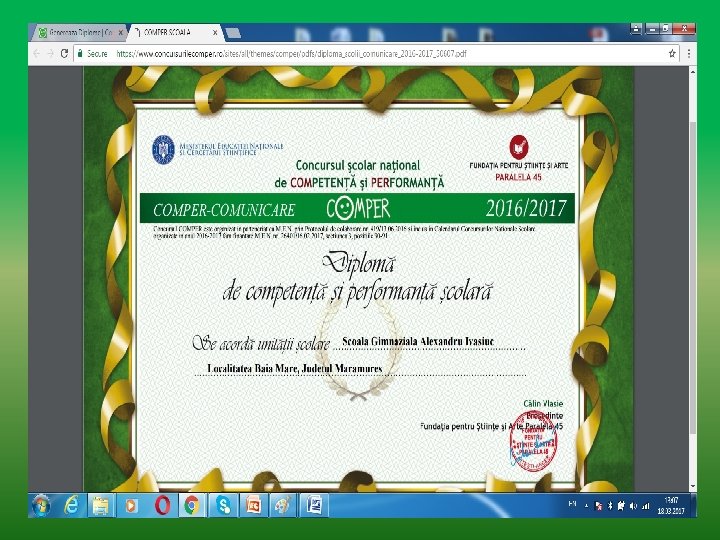The height and width of the screenshot is (540, 720).
Task: Click the 'COMPER-COMUNICARE' banner text
Action: [x=224, y=210]
